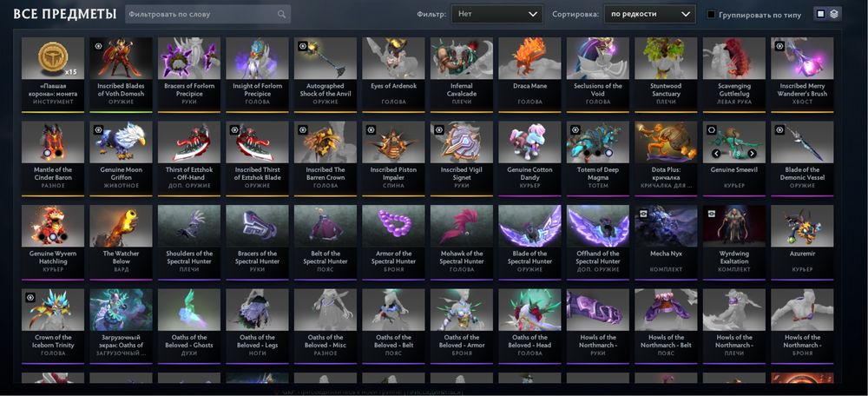This screenshot has height=396, width=868.
Task: Click the Группировать по типу label
Action: (x=759, y=15)
